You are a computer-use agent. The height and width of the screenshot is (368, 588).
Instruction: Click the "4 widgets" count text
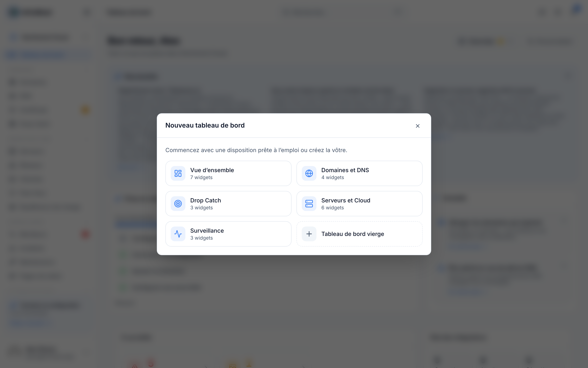point(332,177)
